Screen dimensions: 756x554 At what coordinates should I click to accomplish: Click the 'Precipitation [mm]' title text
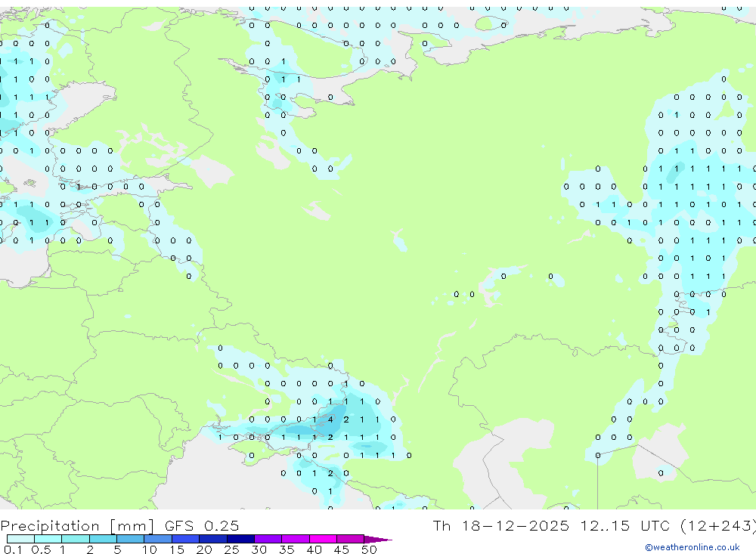77,526
